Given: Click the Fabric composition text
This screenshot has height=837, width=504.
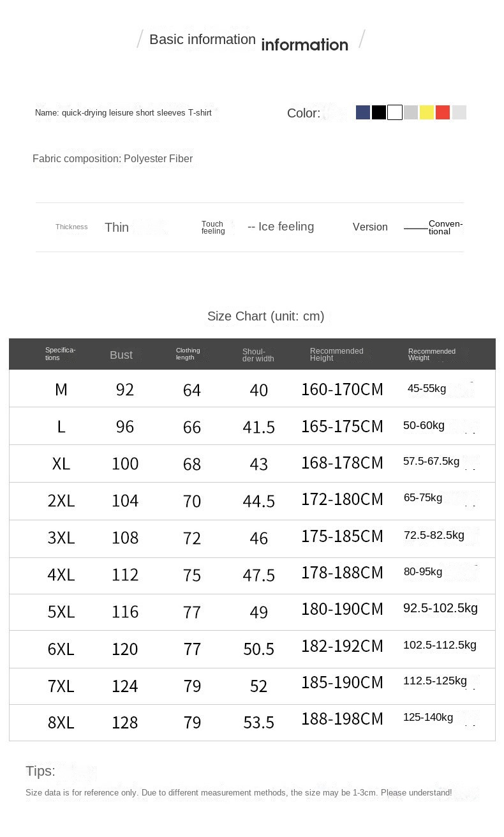Looking at the screenshot, I should [x=112, y=158].
